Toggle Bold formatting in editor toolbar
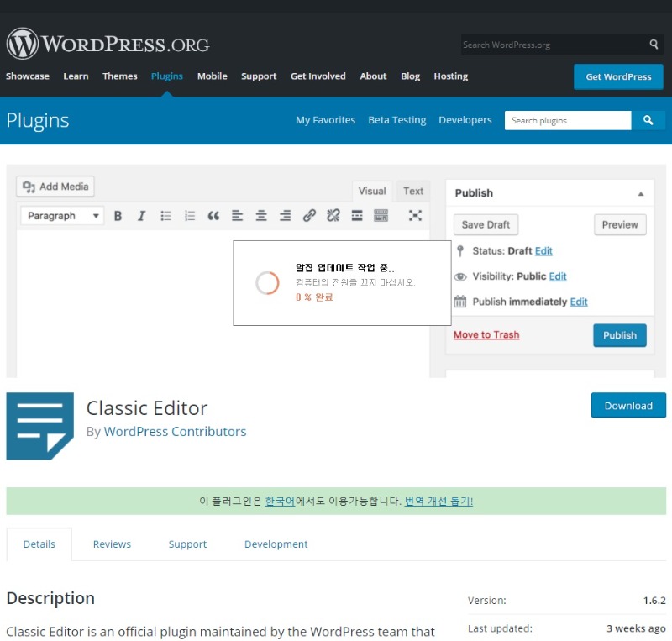Screen dimensions: 672x641 click(x=118, y=216)
